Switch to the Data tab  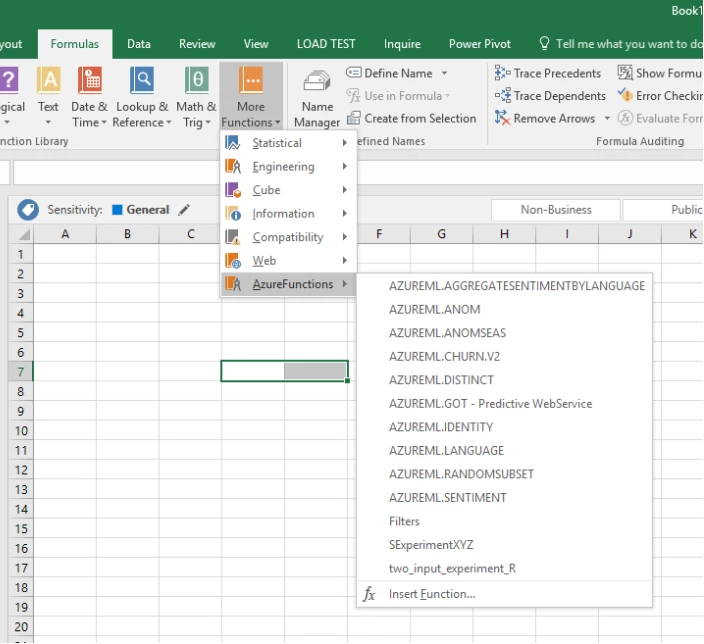(x=139, y=44)
